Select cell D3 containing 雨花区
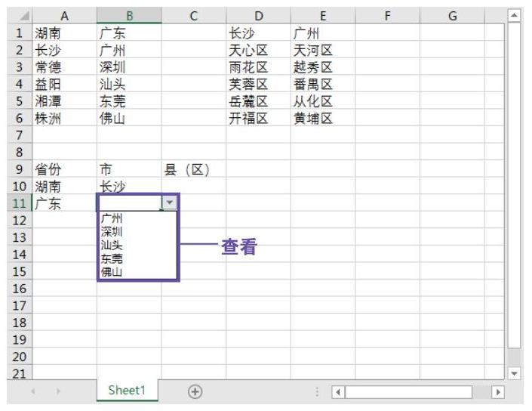The image size is (532, 411). pos(259,66)
